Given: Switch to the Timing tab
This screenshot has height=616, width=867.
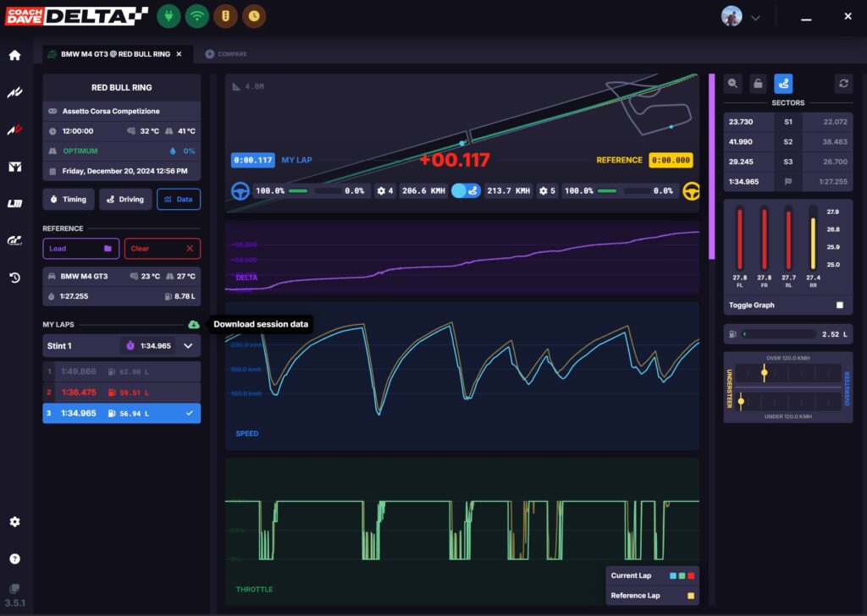Looking at the screenshot, I should point(68,200).
